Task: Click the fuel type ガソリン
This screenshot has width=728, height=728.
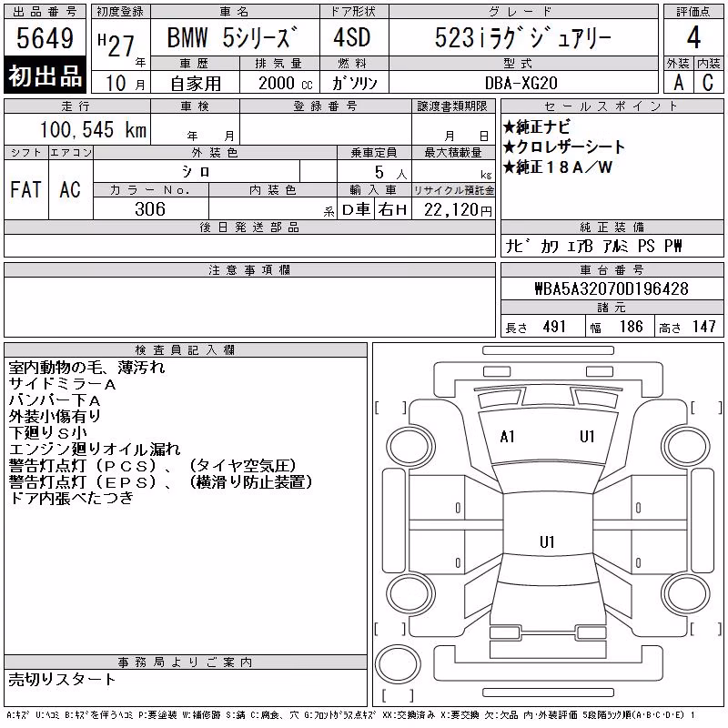Action: coord(354,83)
